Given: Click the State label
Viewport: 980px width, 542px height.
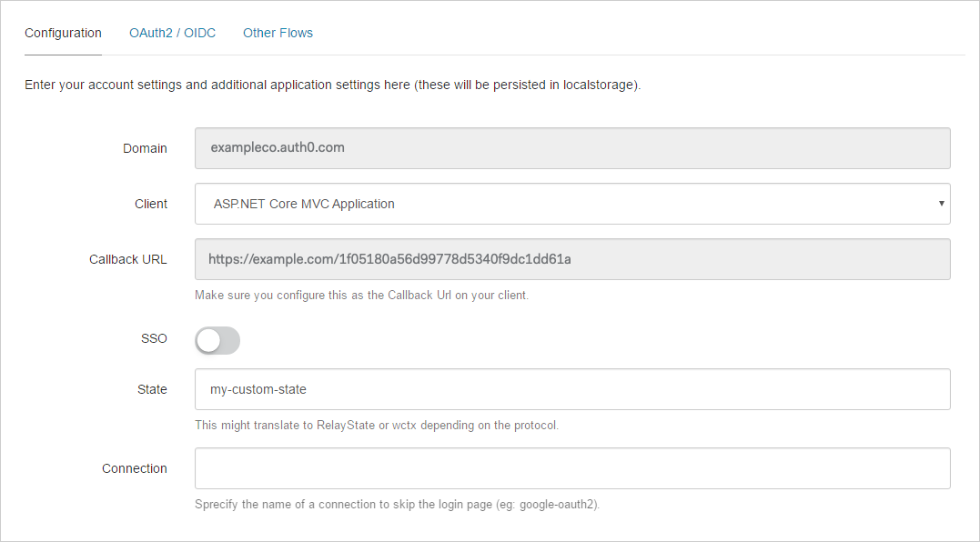Looking at the screenshot, I should click(x=152, y=389).
